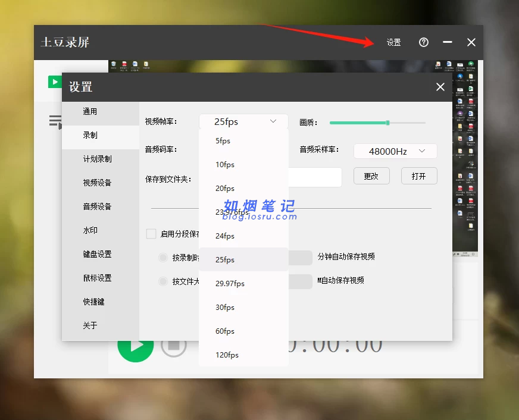519x420 pixels.
Task: Open the 音频采样率 48000Hz dropdown
Action: 396,151
